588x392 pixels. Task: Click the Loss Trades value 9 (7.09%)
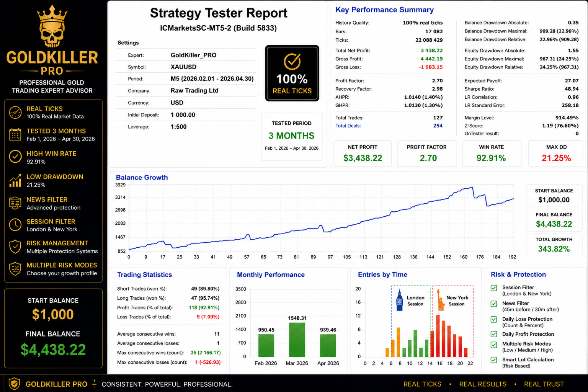click(x=208, y=317)
